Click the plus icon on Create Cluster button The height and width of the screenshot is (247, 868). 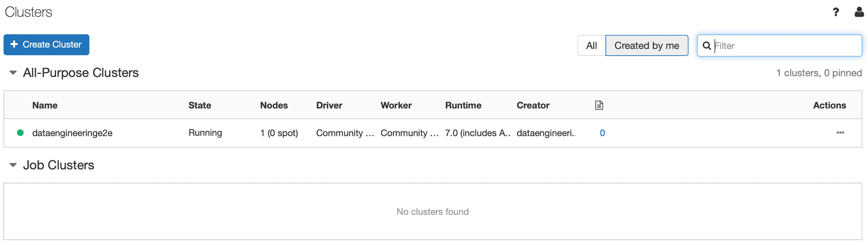coord(14,44)
